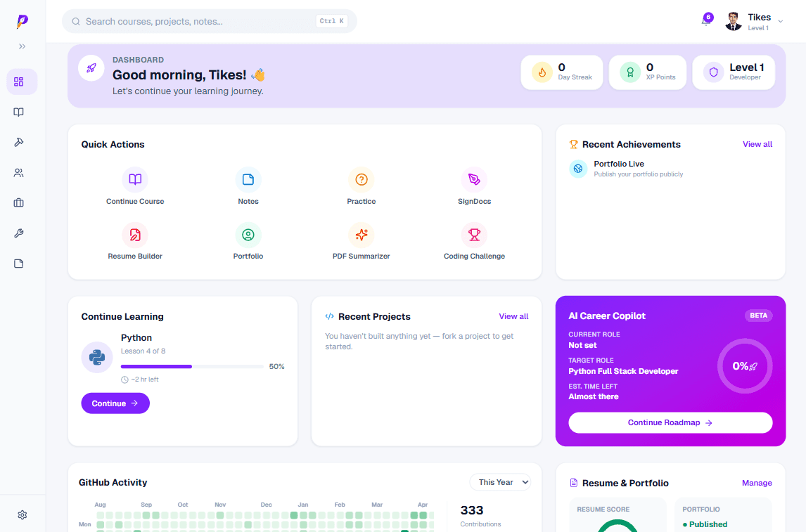The height and width of the screenshot is (532, 806).
Task: Open the Practice quick action
Action: tap(362, 186)
